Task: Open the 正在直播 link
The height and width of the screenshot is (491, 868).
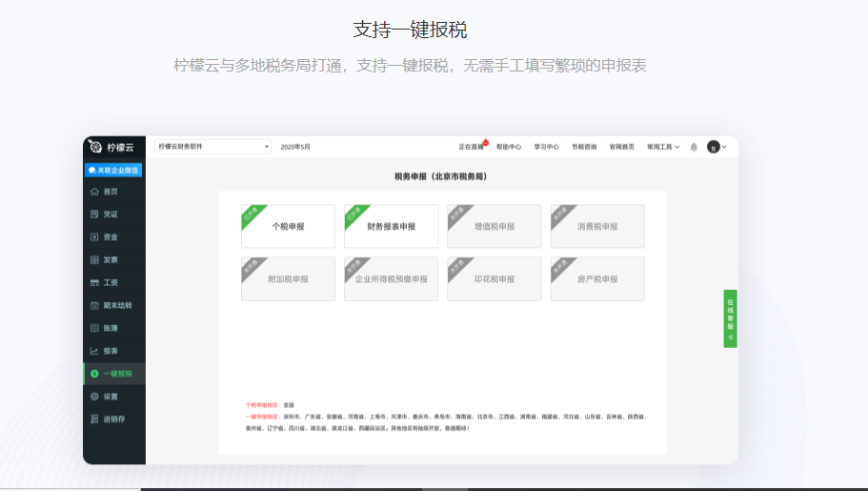Action: tap(471, 147)
